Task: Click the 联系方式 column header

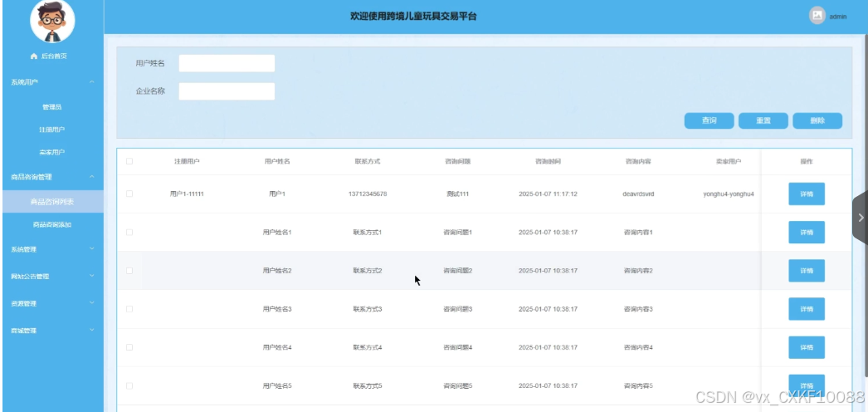Action: 368,161
